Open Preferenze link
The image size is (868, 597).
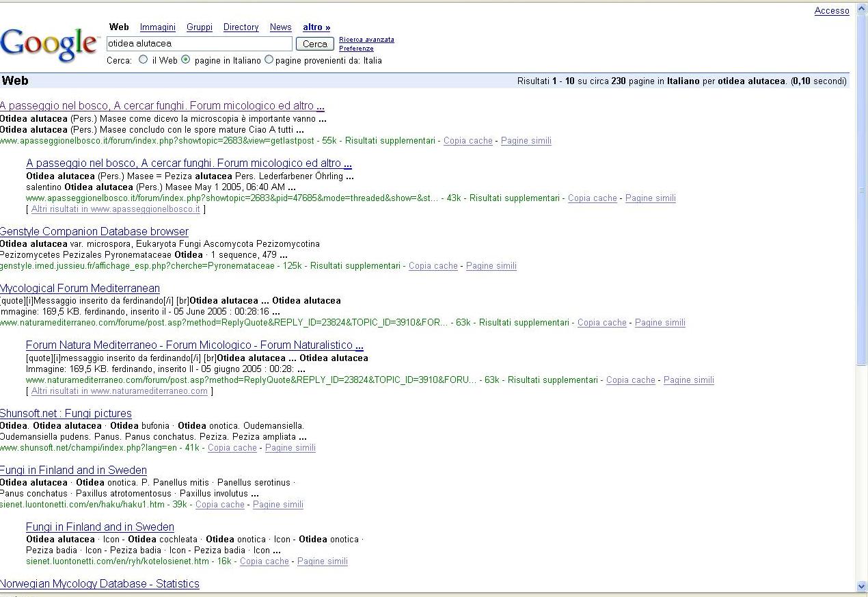[356, 49]
